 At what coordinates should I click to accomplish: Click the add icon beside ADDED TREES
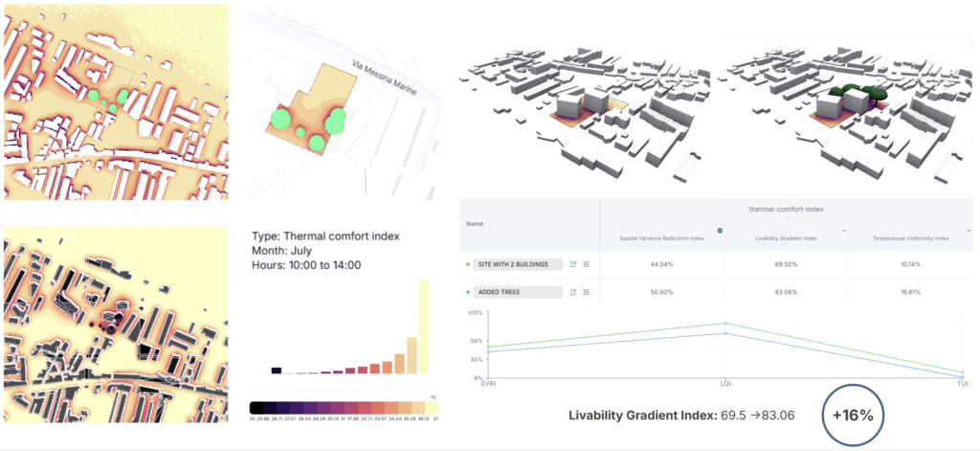tap(586, 292)
